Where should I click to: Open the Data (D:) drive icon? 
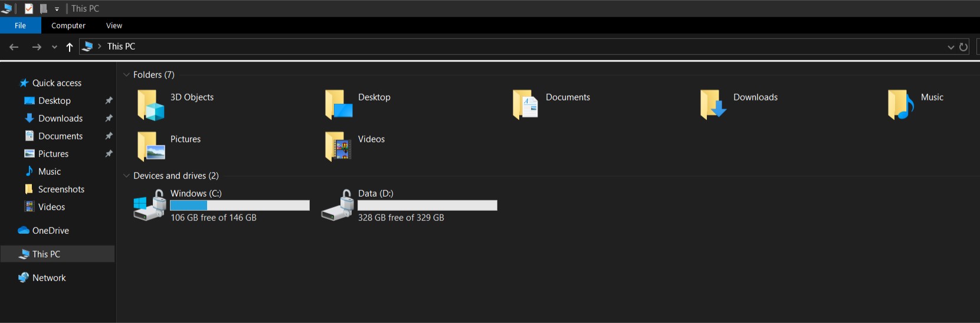coord(337,205)
